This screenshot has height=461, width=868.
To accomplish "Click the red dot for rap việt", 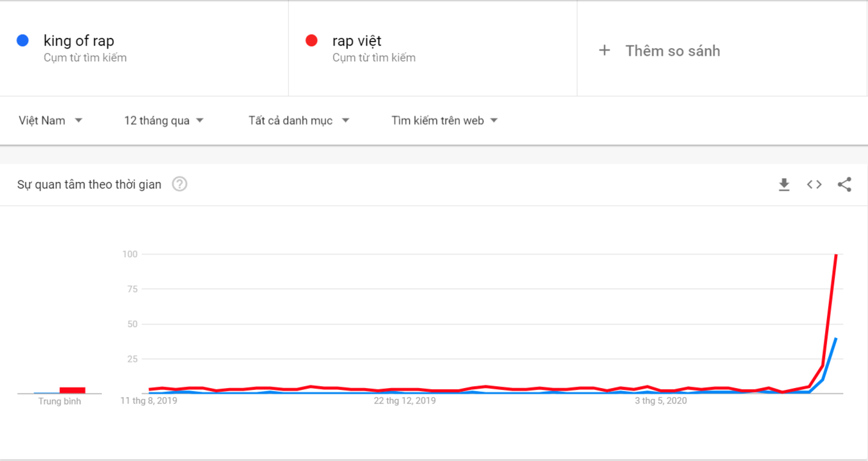I will pyautogui.click(x=312, y=41).
